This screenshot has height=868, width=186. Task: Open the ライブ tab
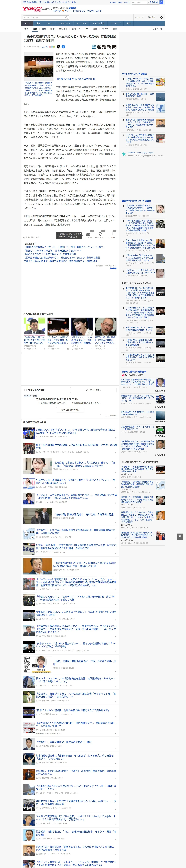pos(49,24)
